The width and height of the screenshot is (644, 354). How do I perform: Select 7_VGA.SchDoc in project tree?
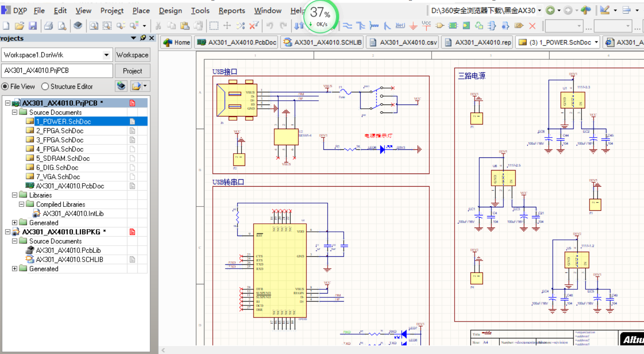pyautogui.click(x=58, y=177)
